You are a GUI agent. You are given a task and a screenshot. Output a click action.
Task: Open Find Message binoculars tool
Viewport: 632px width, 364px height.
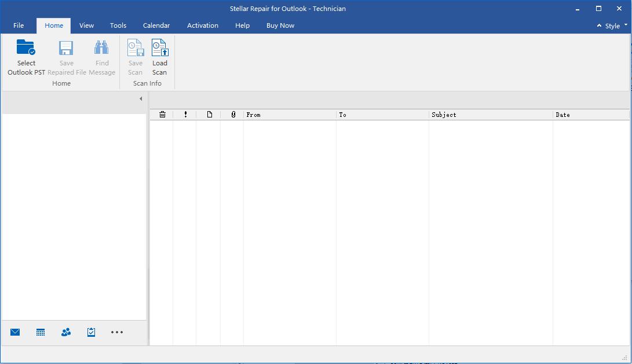(x=101, y=47)
